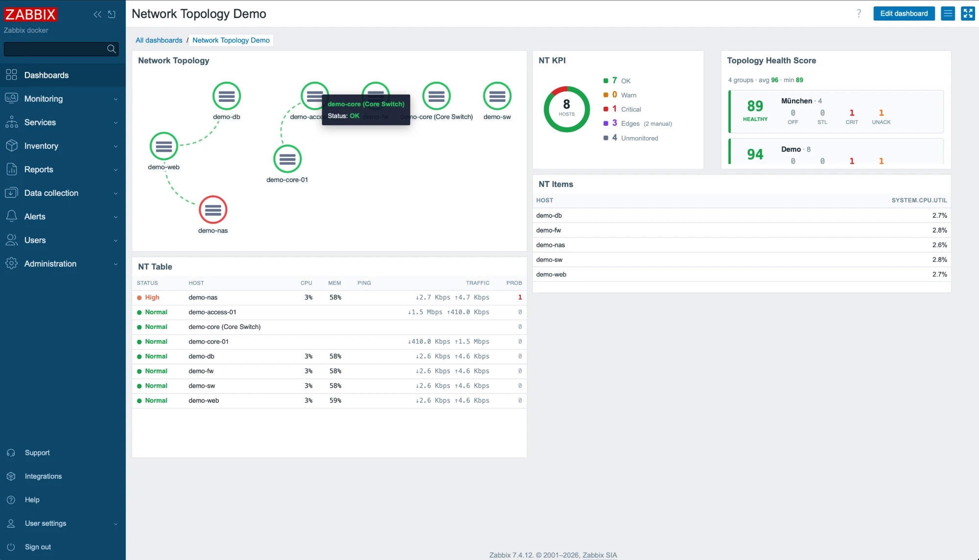
Task: Collapse the sidebar with the double-arrow icon
Action: coord(97,14)
